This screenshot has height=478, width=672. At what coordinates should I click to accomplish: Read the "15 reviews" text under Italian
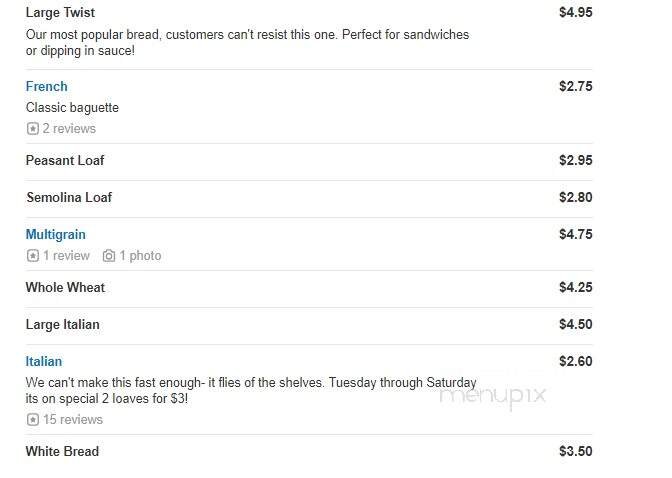tap(73, 420)
